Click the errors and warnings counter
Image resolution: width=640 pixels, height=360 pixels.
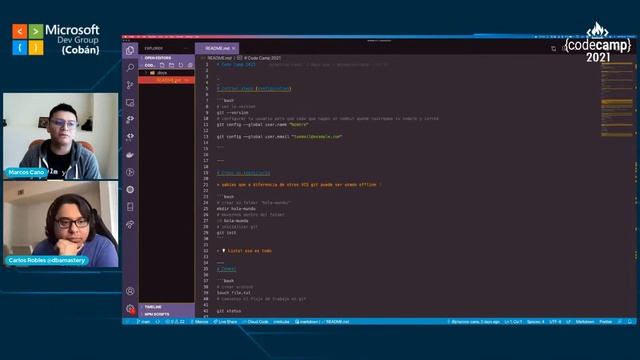click(x=175, y=322)
